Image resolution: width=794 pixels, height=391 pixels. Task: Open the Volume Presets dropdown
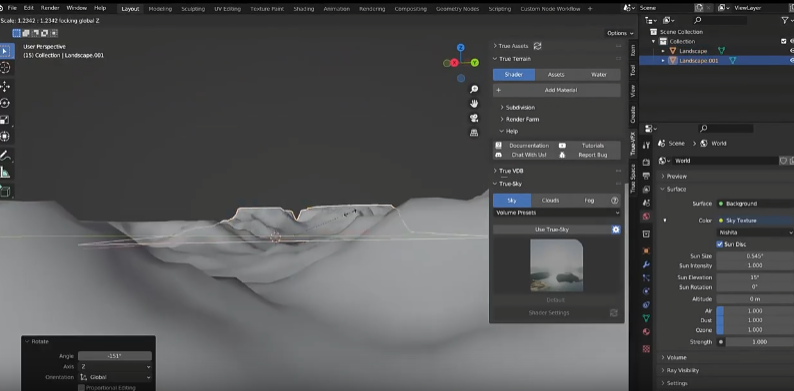point(557,213)
